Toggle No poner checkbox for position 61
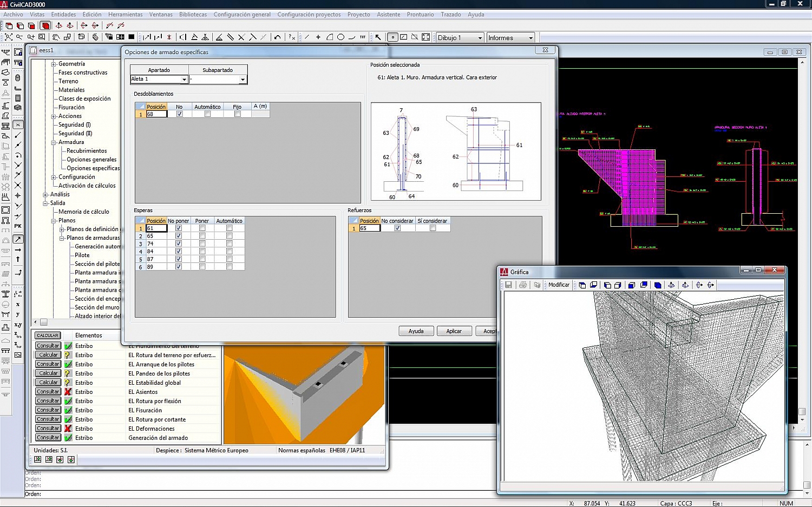 (178, 228)
